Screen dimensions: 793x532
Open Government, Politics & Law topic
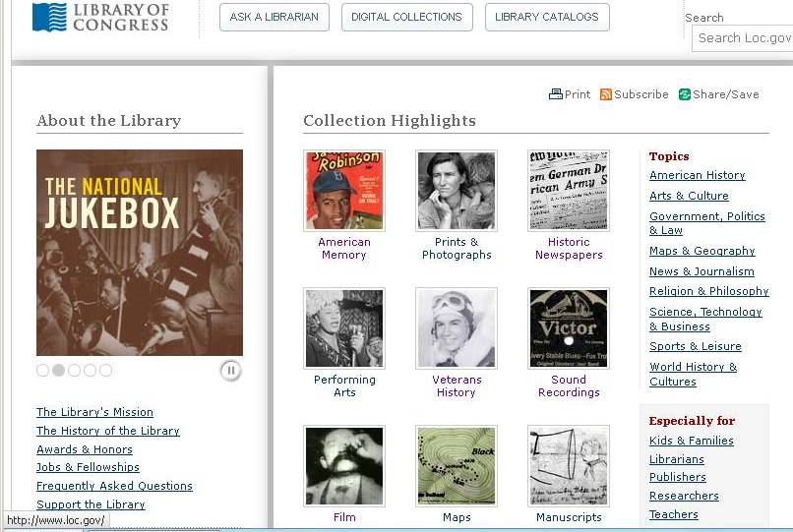coord(707,223)
